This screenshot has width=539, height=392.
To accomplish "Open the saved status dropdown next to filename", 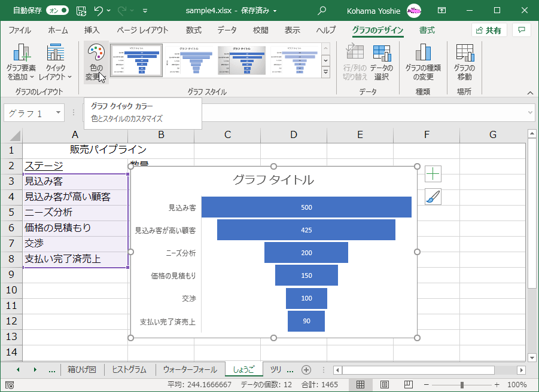I will point(275,11).
